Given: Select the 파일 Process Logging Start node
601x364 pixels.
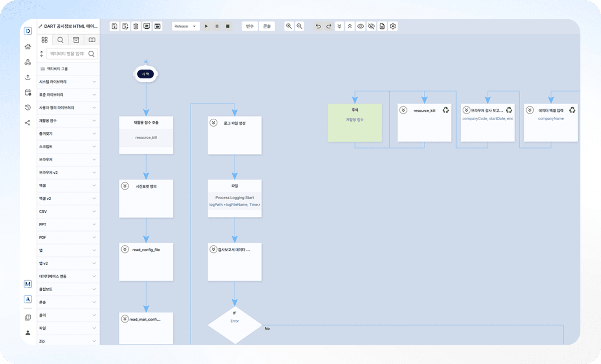Looking at the screenshot, I should point(235,198).
